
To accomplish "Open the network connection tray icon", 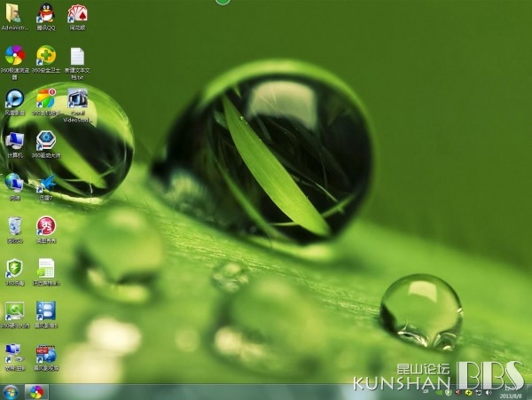I will [479, 393].
